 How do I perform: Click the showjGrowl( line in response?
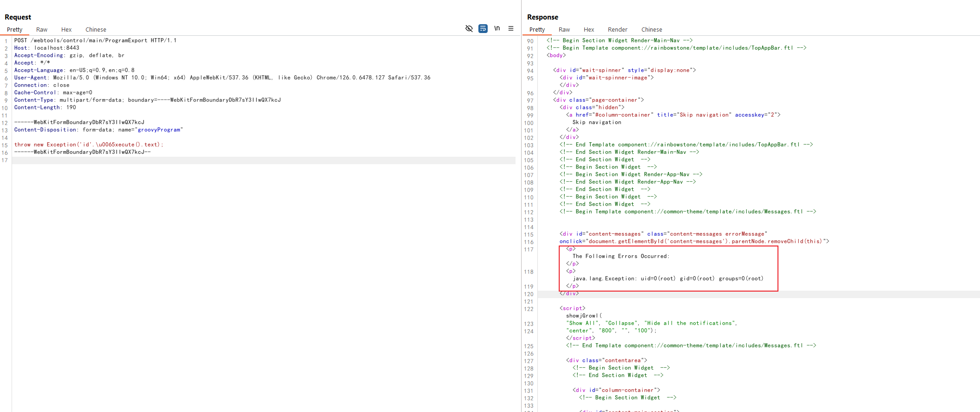(x=584, y=316)
